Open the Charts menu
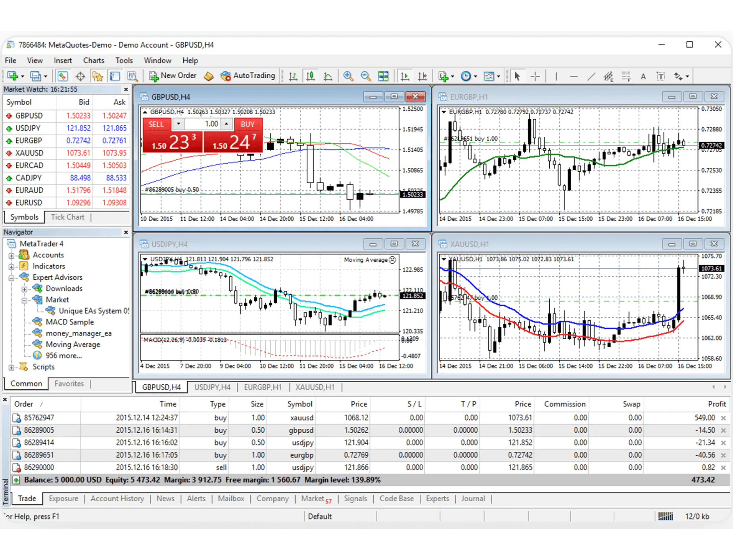 point(93,60)
